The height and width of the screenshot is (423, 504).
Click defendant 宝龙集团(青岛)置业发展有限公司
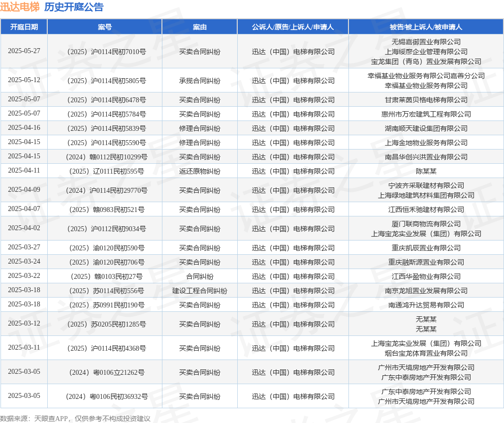click(426, 61)
